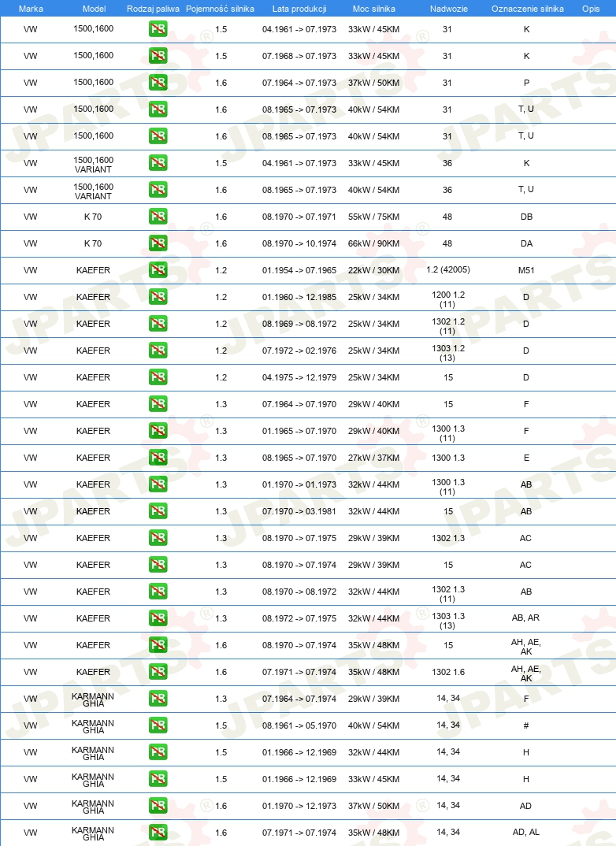
Task: Click fuel icon in the KAEFER M51 row
Action: point(158,269)
